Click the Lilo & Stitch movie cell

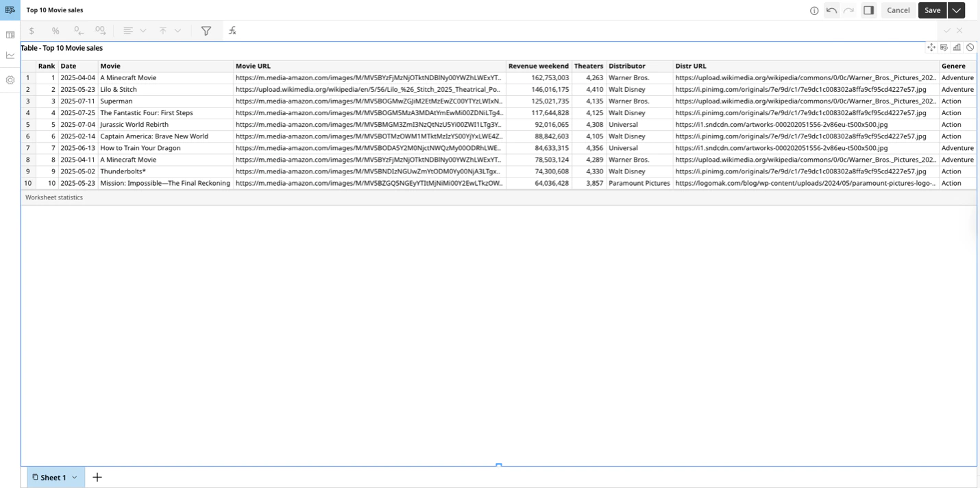pyautogui.click(x=166, y=90)
